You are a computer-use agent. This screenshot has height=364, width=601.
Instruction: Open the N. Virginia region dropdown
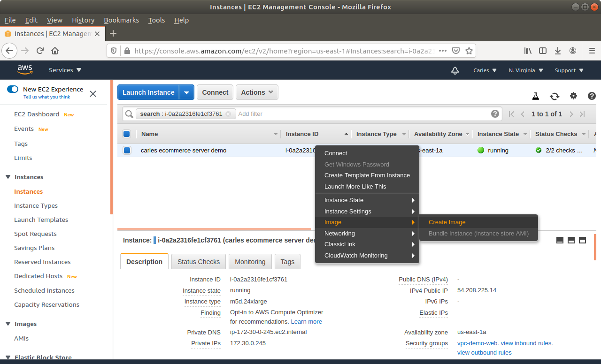526,70
